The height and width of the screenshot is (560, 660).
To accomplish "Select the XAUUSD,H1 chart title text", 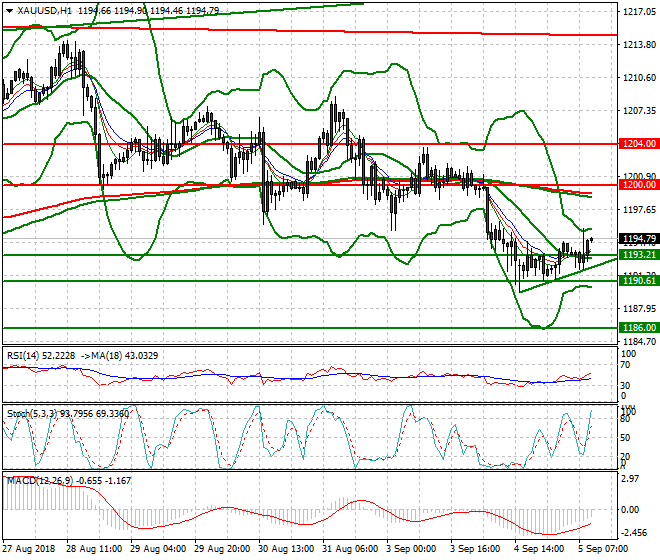I will (45, 11).
